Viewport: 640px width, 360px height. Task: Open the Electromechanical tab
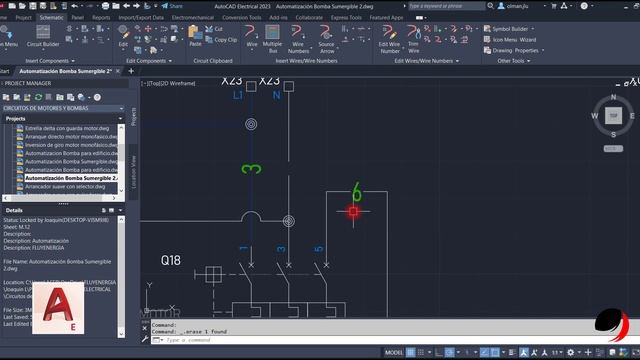click(193, 18)
